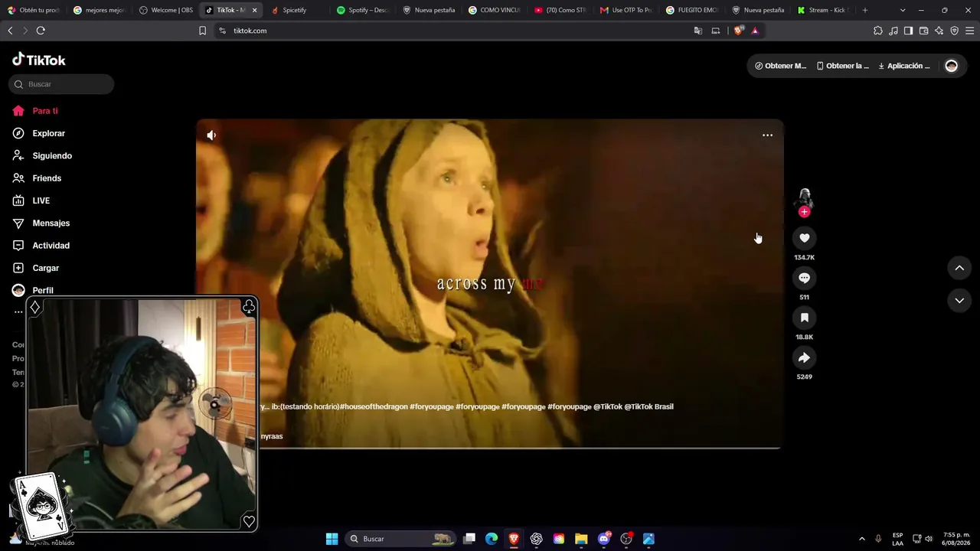980x551 pixels.
Task: Open the TikTok logo home link
Action: 39,60
